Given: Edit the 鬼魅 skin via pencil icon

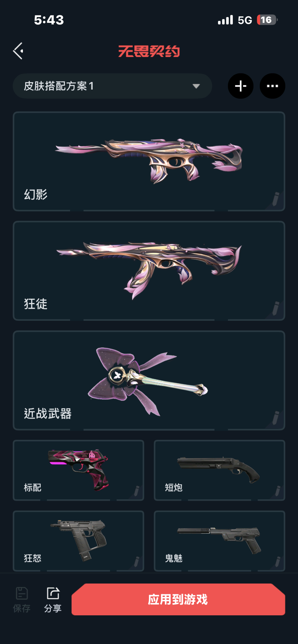Looking at the screenshot, I should coord(278,562).
